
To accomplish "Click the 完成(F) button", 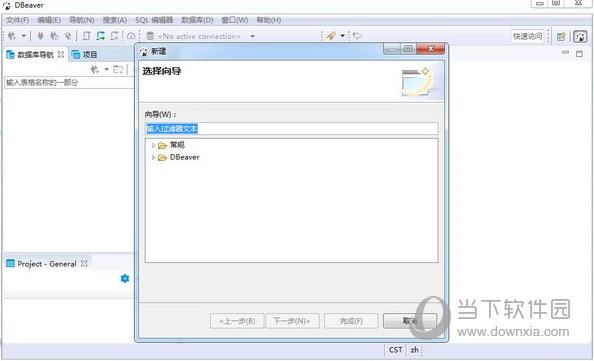I will point(351,321).
